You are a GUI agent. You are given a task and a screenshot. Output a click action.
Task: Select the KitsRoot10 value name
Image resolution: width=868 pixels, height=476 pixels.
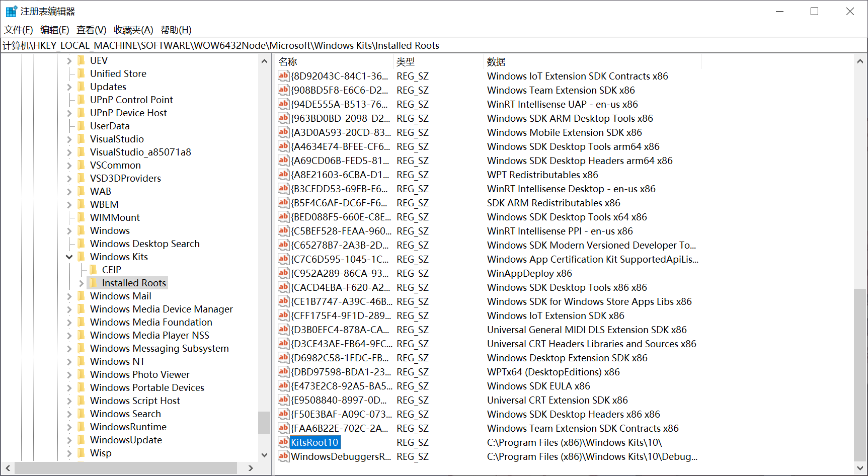[315, 442]
